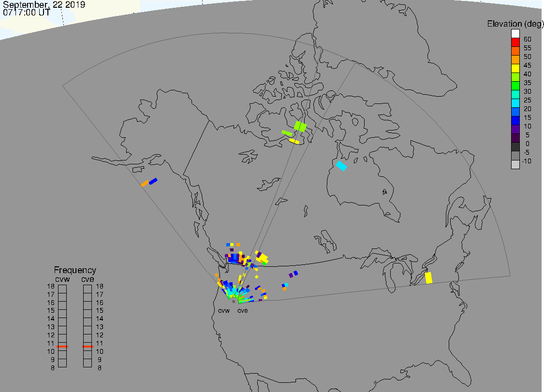The height and width of the screenshot is (392, 544).
Task: Select the large yellow-green patch in Arctic archipelago
Action: click(300, 126)
